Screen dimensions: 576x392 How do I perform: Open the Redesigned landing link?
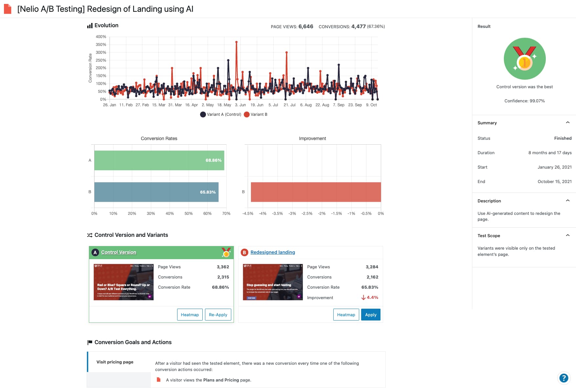tap(273, 252)
